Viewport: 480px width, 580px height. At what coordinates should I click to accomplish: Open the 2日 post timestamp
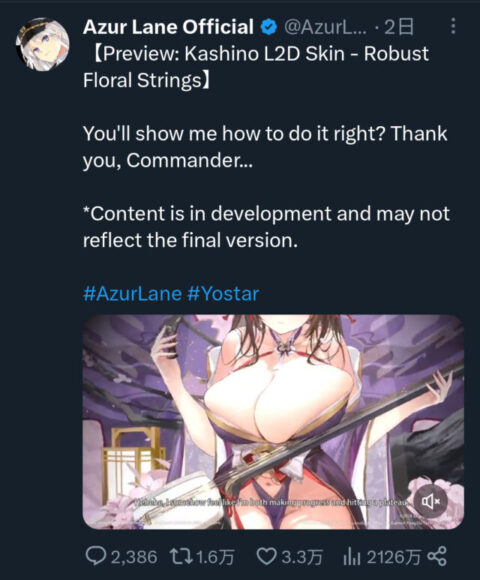pos(399,27)
